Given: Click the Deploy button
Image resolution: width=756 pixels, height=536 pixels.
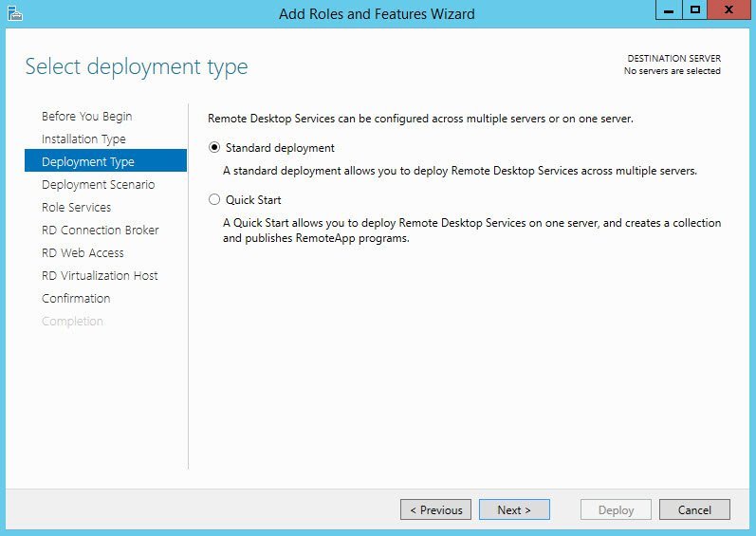Looking at the screenshot, I should (616, 510).
